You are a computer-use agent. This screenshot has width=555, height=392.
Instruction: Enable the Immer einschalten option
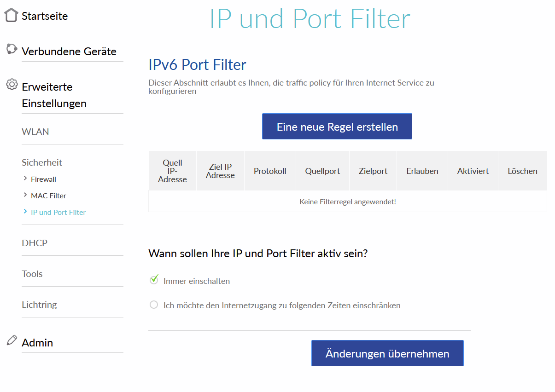point(154,280)
